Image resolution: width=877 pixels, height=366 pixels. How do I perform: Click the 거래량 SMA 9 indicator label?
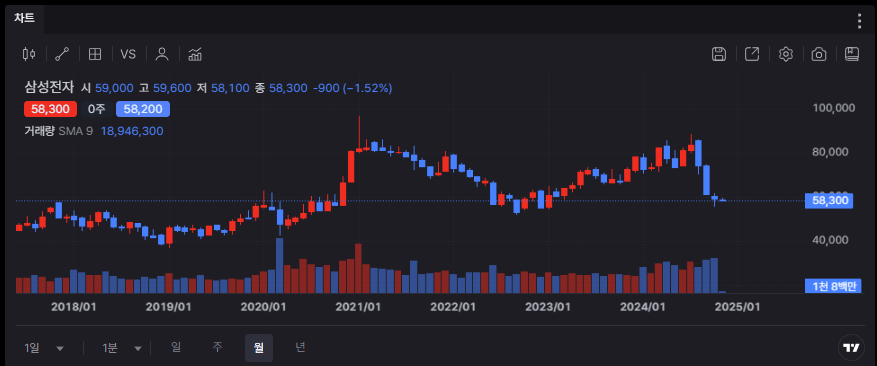point(59,132)
